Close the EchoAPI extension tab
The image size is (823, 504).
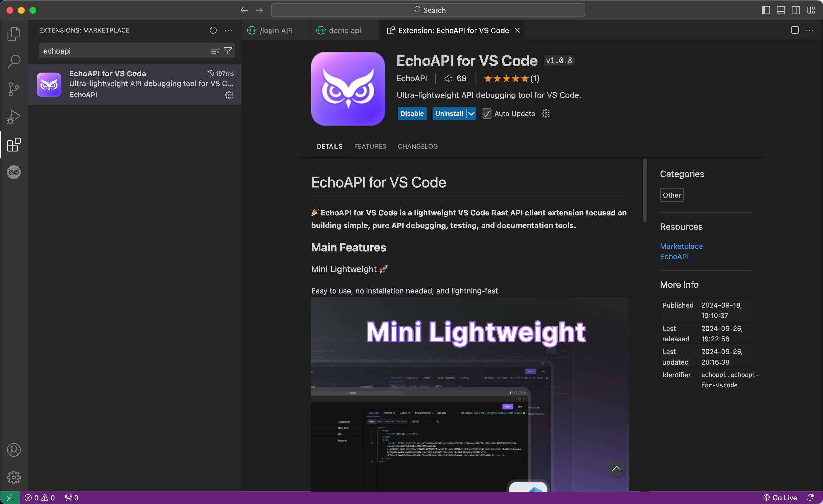pyautogui.click(x=517, y=30)
